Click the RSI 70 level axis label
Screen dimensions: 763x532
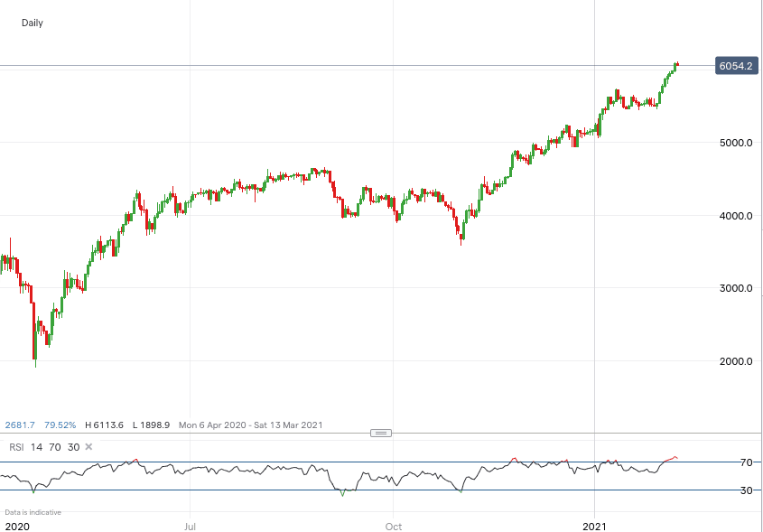pyautogui.click(x=747, y=462)
